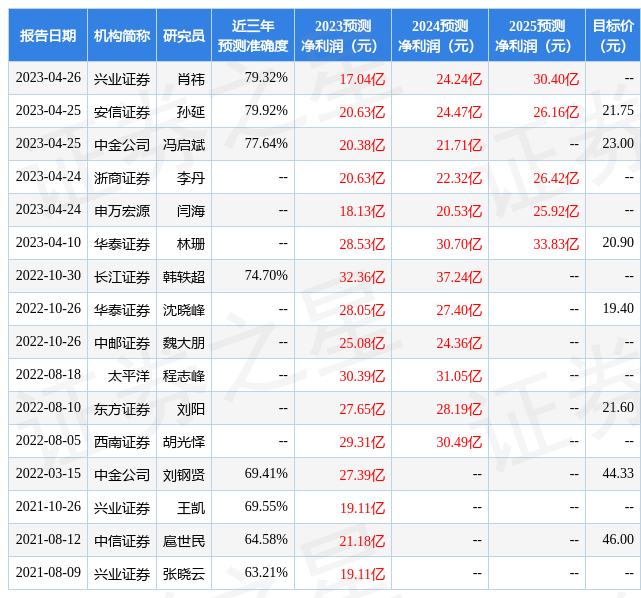The width and height of the screenshot is (641, 598).
Task: Click the 2025预测净利润 column header
Action: coord(537,36)
